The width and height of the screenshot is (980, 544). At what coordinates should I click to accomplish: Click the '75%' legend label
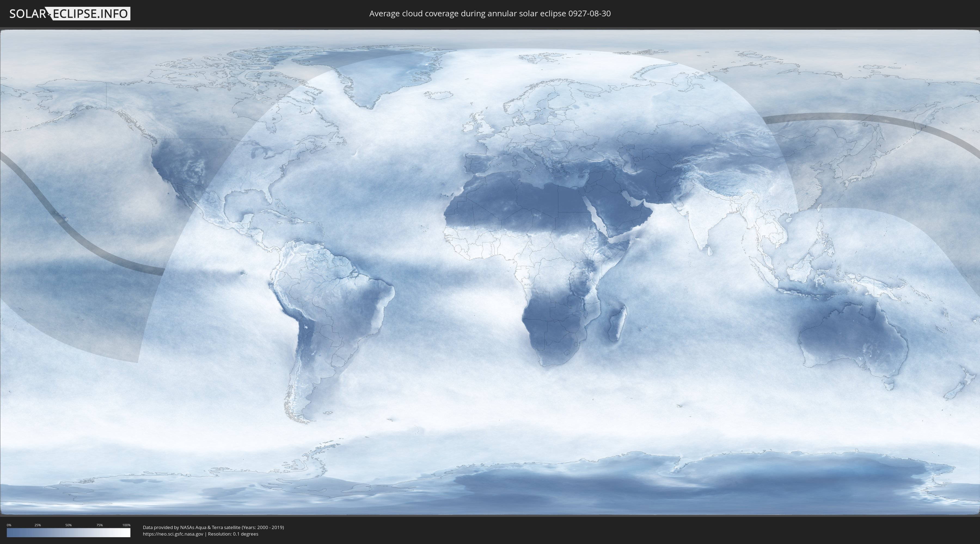pyautogui.click(x=99, y=525)
